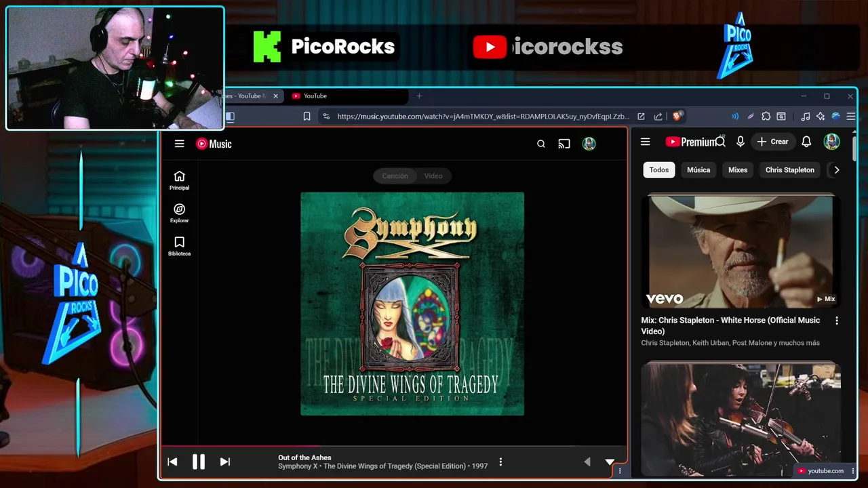Select the Todos filter chip

click(x=659, y=170)
